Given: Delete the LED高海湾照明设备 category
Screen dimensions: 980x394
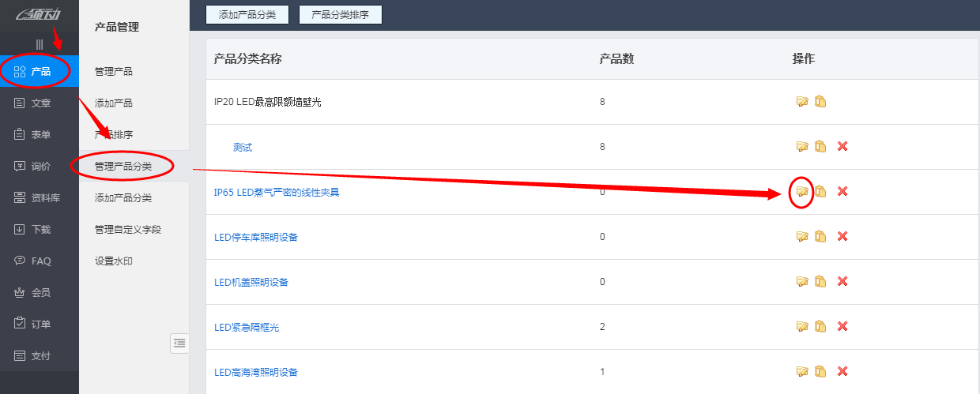Looking at the screenshot, I should pos(842,372).
